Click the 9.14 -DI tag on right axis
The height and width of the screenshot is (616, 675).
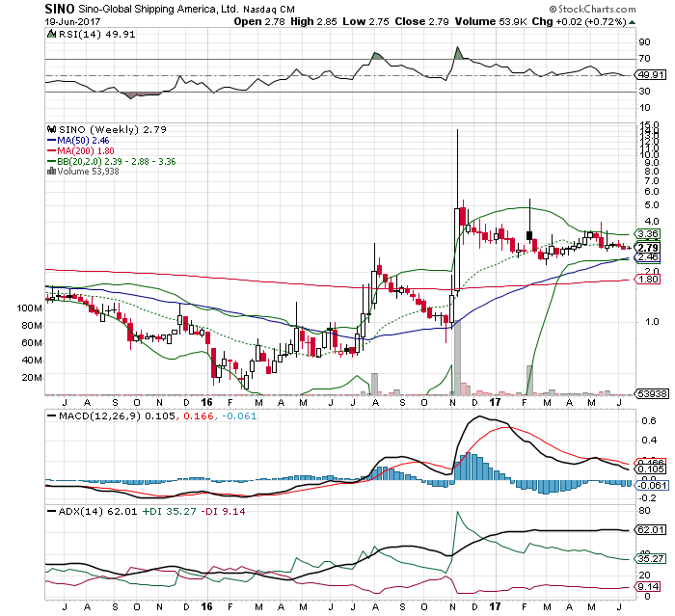648,587
